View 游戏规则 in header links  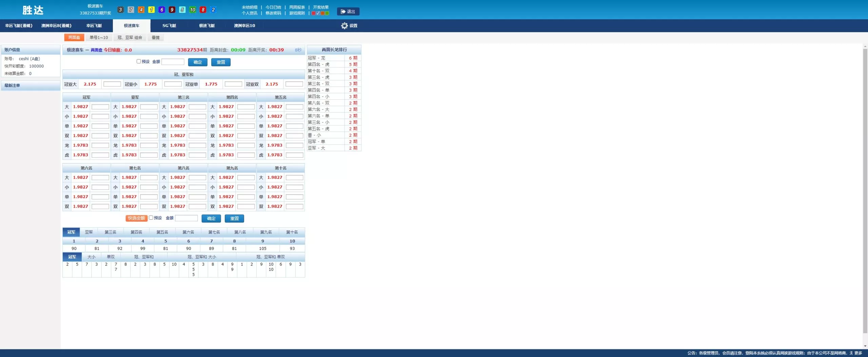coord(297,13)
